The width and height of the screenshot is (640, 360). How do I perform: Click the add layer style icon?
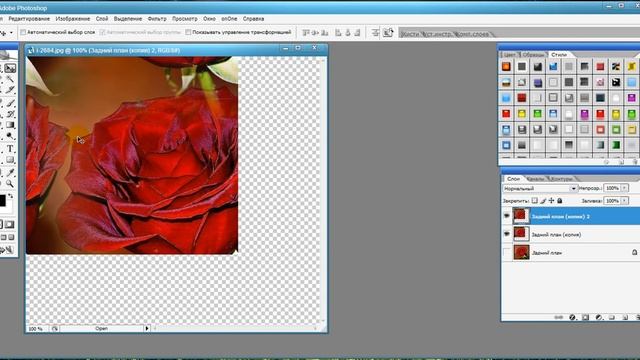point(572,317)
